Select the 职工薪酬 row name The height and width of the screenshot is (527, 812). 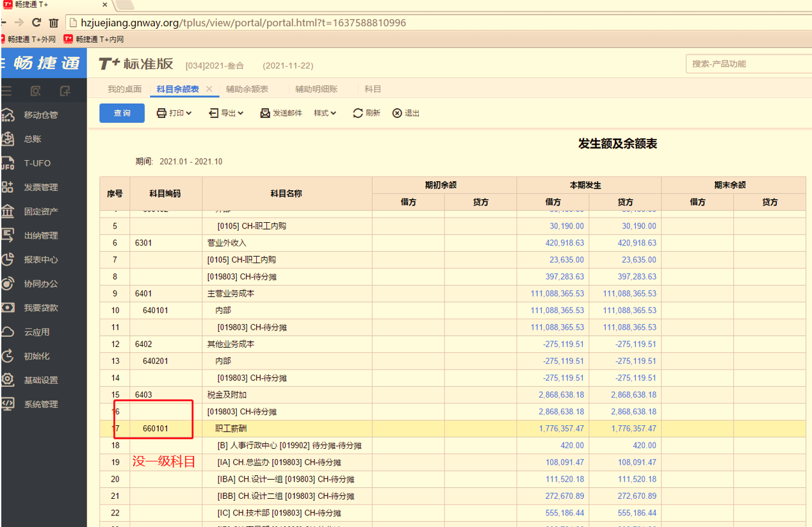pyautogui.click(x=231, y=429)
